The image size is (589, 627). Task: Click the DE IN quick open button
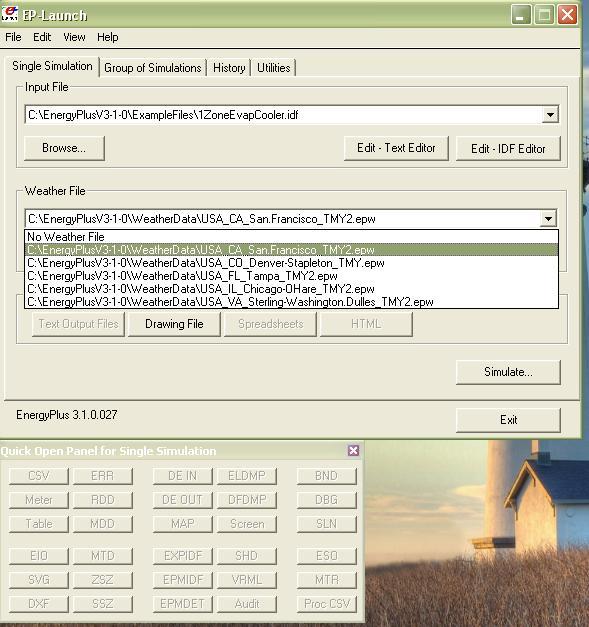pyautogui.click(x=183, y=476)
